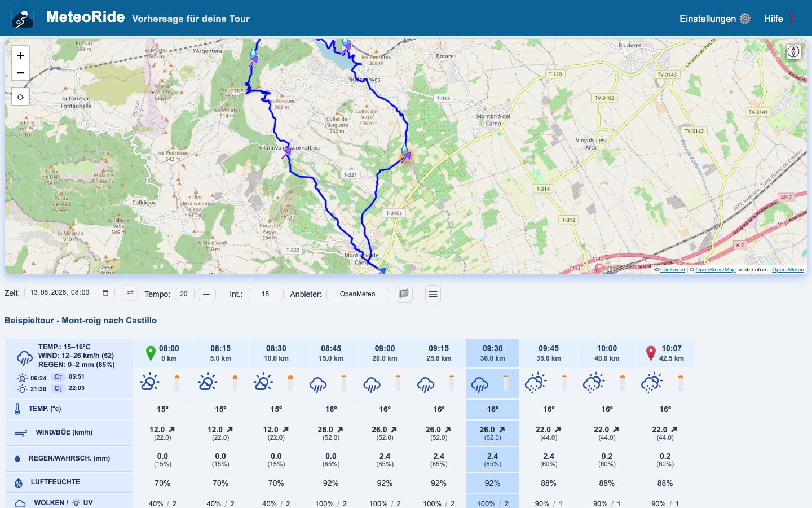Click weather icon in 08:00 column
This screenshot has width=812, height=508.
[149, 382]
